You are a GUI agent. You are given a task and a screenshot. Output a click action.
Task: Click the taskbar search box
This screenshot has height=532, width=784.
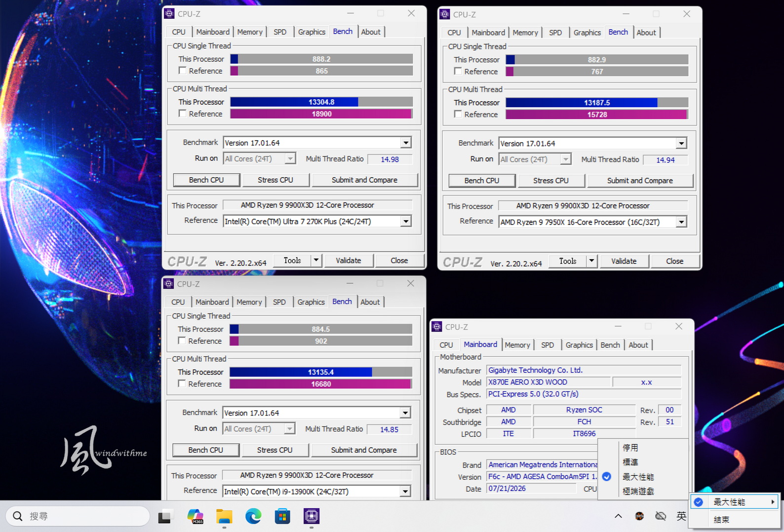click(78, 516)
